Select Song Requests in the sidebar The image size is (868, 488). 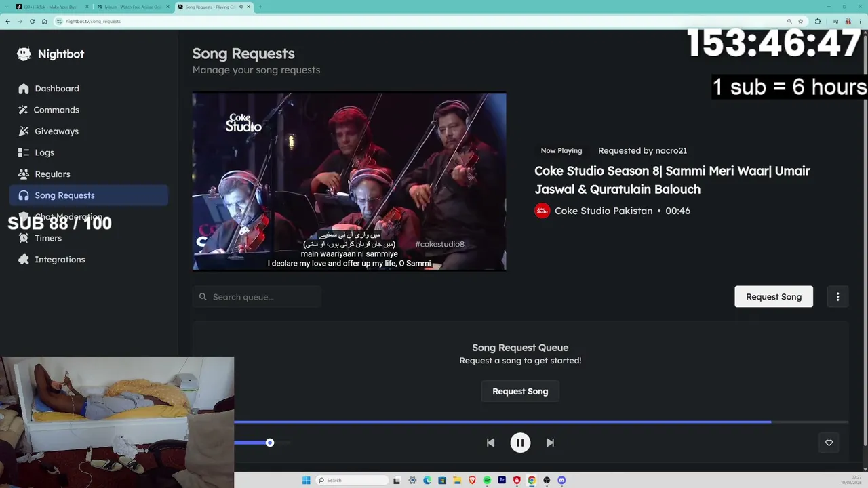tap(89, 195)
